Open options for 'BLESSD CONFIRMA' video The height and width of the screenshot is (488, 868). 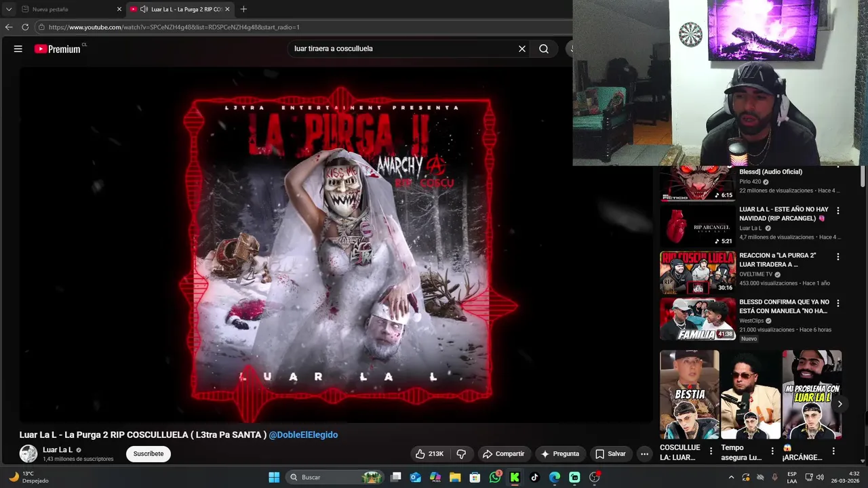(x=837, y=303)
